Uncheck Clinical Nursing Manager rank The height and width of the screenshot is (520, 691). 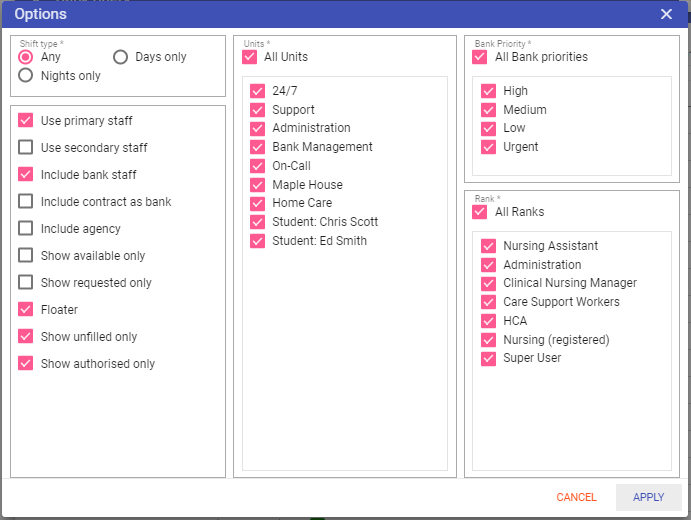(x=489, y=283)
